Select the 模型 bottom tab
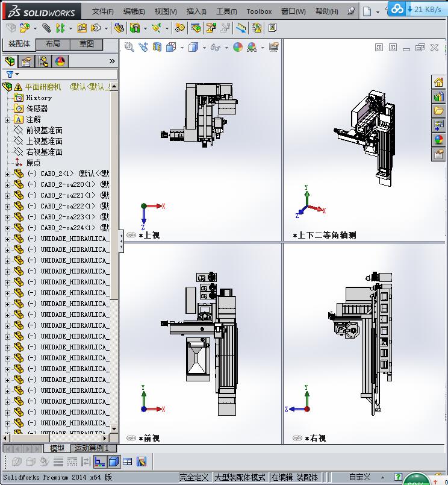Screen dimensions: 448x485 tap(57, 448)
